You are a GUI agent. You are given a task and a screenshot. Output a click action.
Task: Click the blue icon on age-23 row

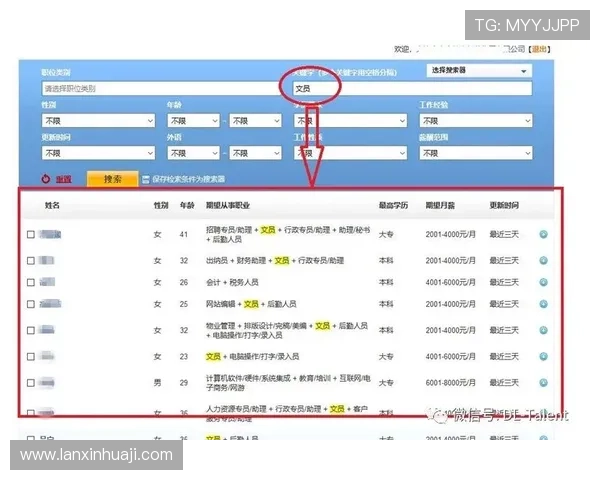coord(543,355)
